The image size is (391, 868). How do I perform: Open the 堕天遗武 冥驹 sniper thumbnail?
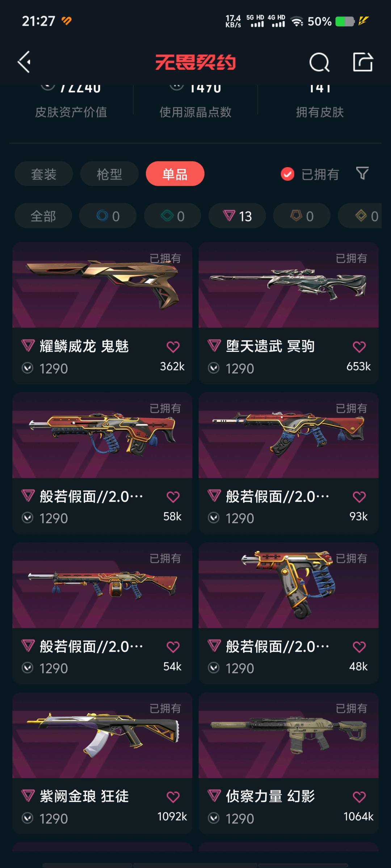[x=289, y=285]
